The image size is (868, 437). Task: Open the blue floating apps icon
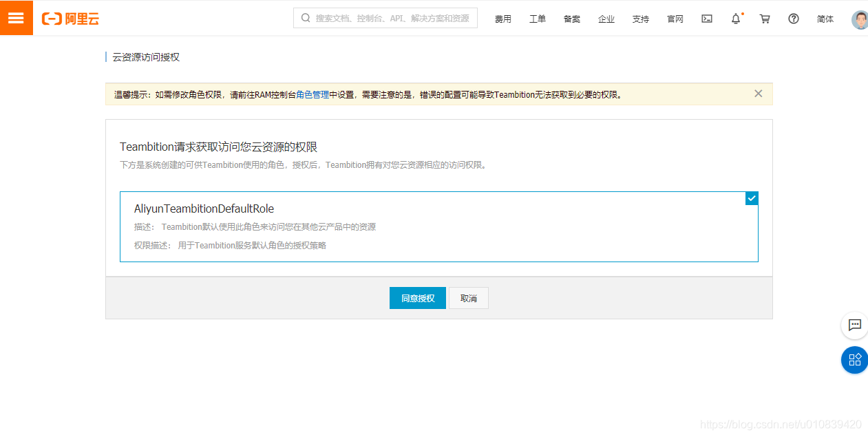(855, 359)
